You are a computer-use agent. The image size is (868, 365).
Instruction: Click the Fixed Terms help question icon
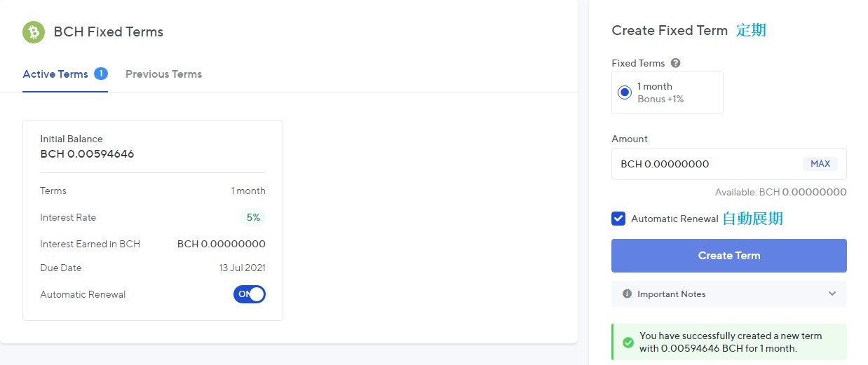coord(676,63)
